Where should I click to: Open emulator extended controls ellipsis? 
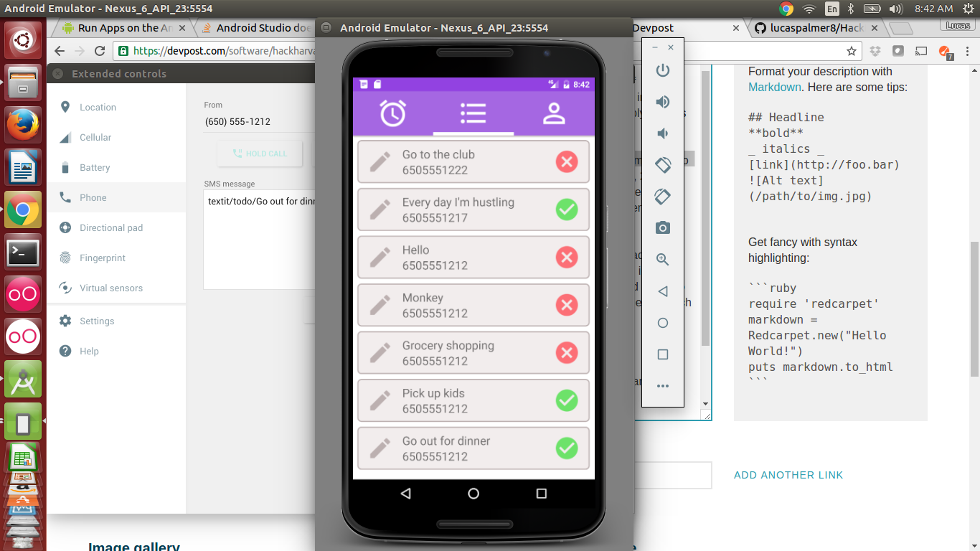click(x=663, y=386)
